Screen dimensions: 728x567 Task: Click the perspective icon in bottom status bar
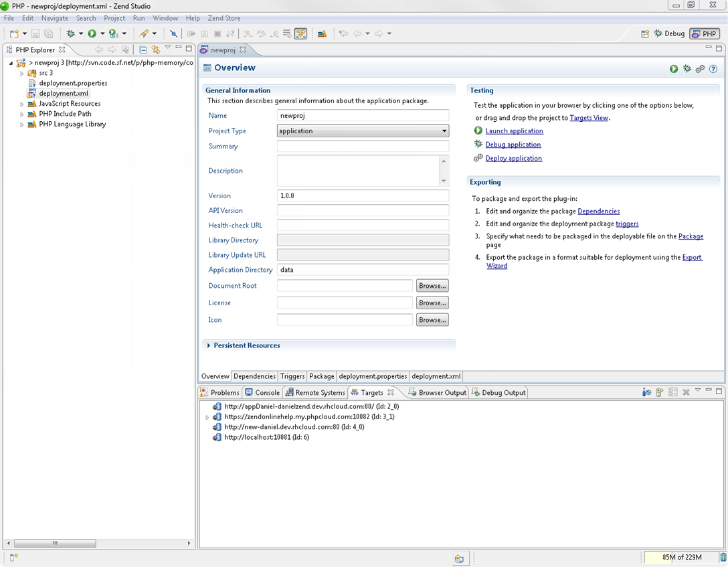point(459,559)
